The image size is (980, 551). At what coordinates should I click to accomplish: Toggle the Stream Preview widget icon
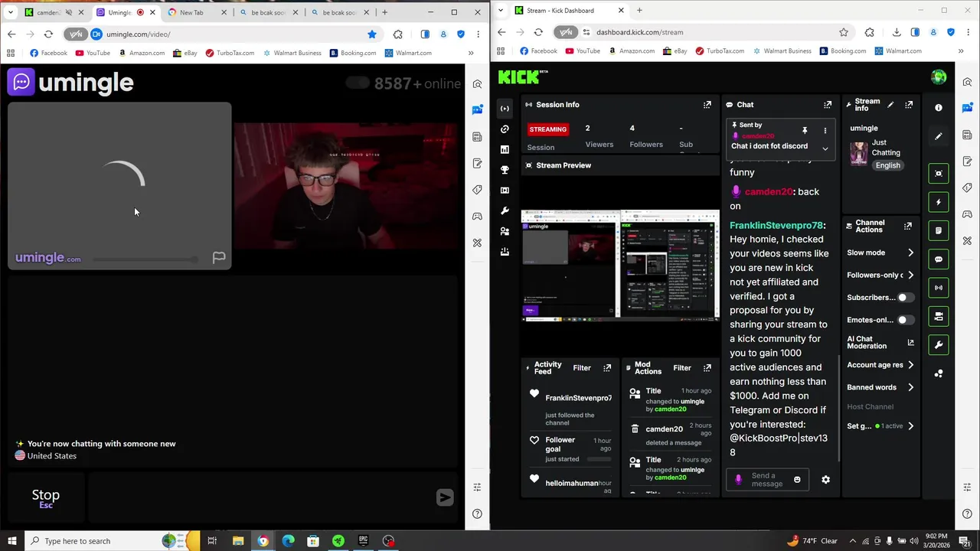click(x=939, y=174)
